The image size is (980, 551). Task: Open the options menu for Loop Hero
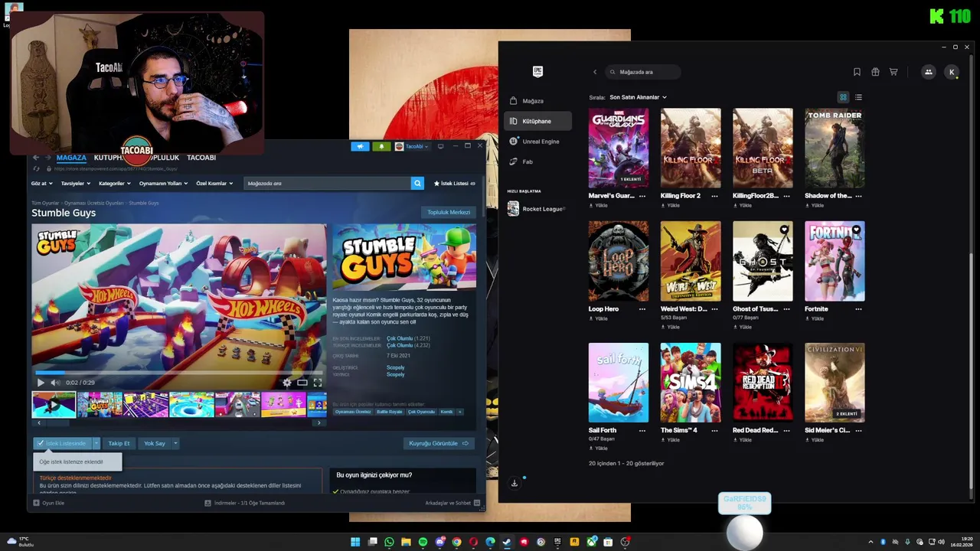[x=642, y=309]
